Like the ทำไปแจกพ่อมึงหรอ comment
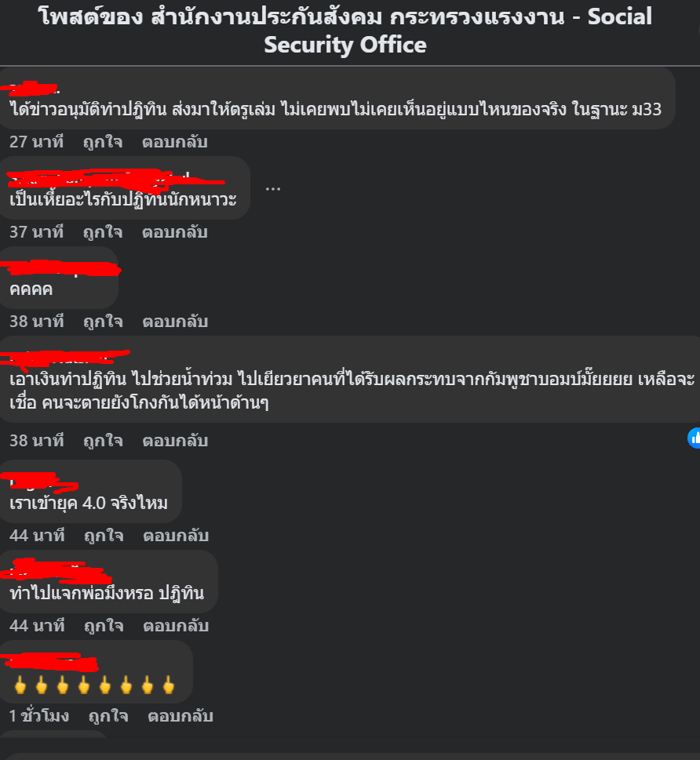Image resolution: width=700 pixels, height=760 pixels. click(x=104, y=626)
